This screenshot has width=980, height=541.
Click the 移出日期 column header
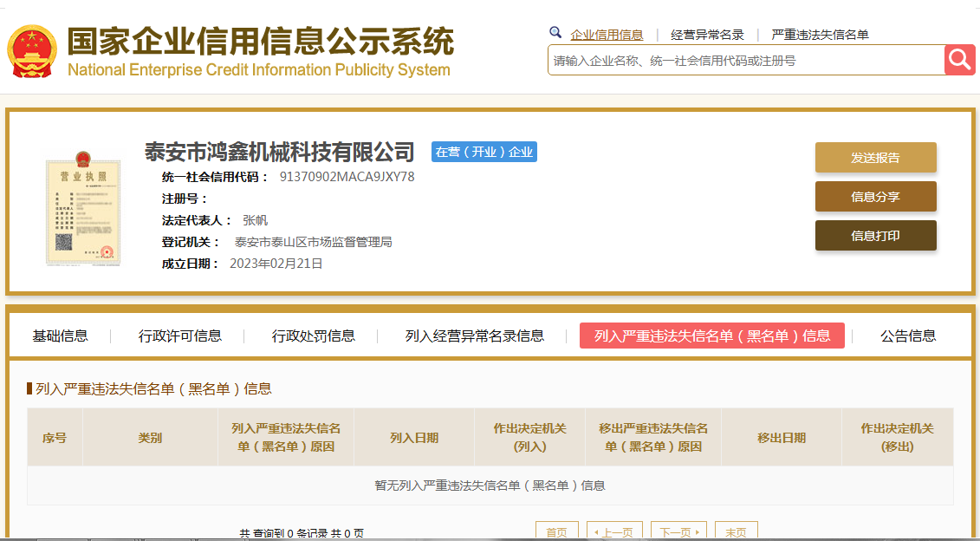[782, 437]
